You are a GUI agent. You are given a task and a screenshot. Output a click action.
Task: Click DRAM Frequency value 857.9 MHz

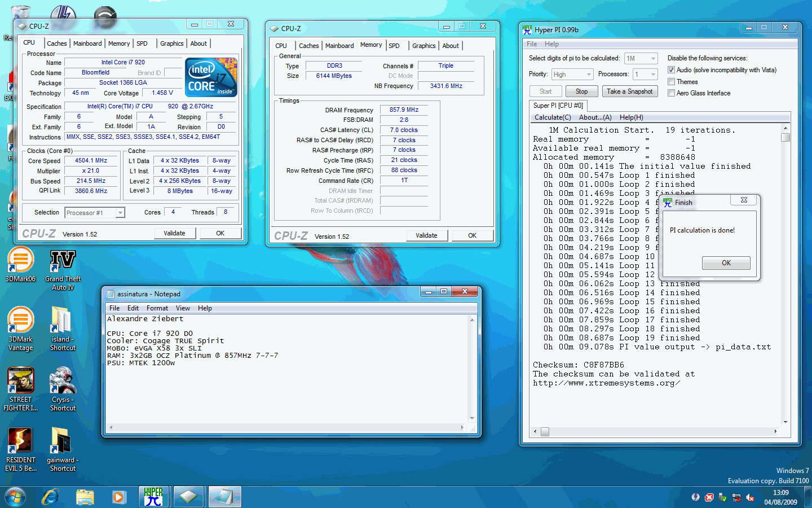click(404, 110)
